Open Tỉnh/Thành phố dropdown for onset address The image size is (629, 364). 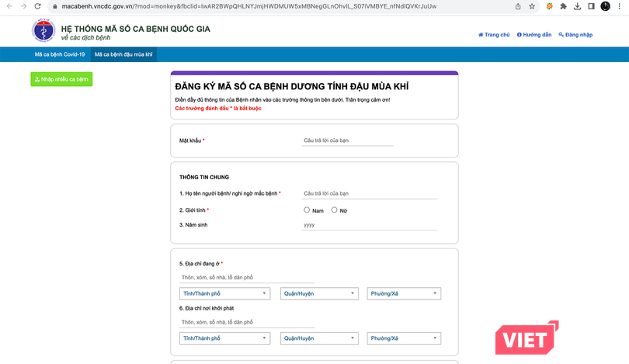point(224,338)
